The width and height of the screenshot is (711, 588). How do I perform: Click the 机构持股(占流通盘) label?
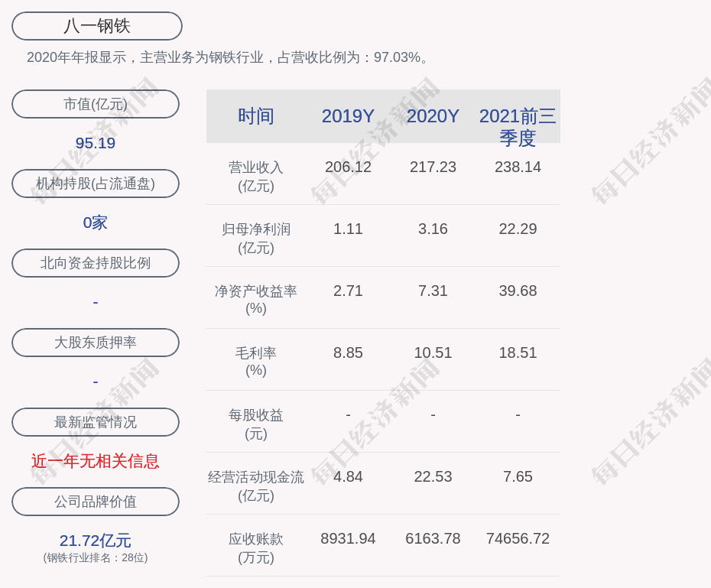(96, 184)
